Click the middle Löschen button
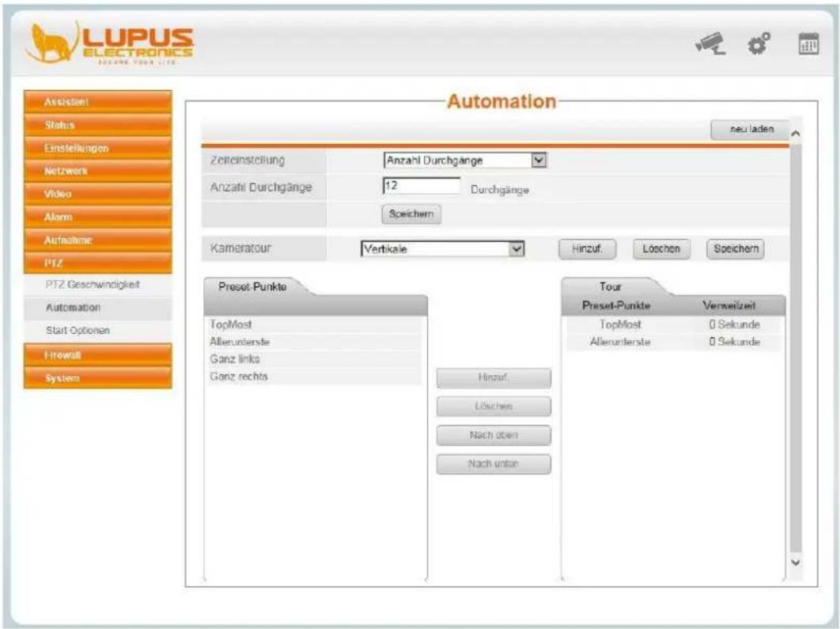The image size is (840, 629). [x=494, y=407]
